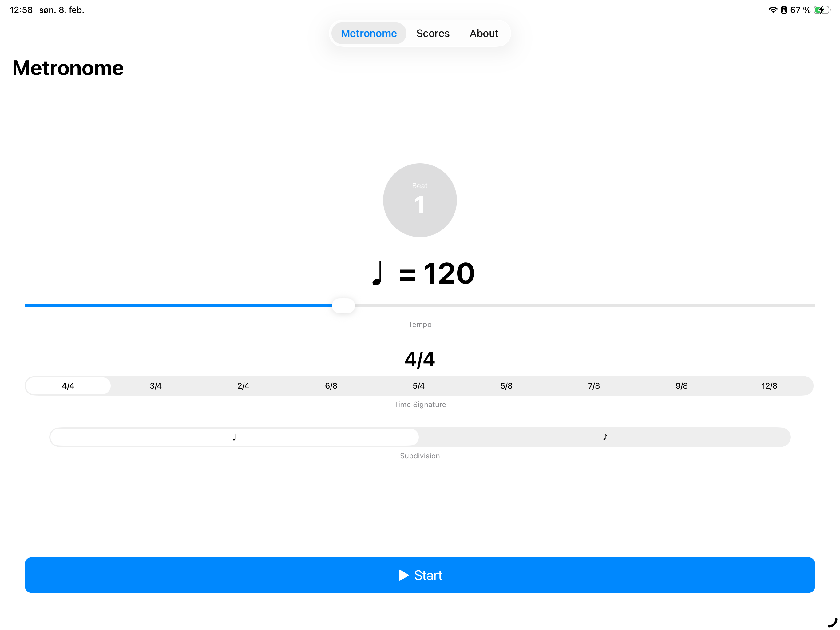840x630 pixels.
Task: Tap the Beat 1 indicator circle
Action: click(420, 200)
